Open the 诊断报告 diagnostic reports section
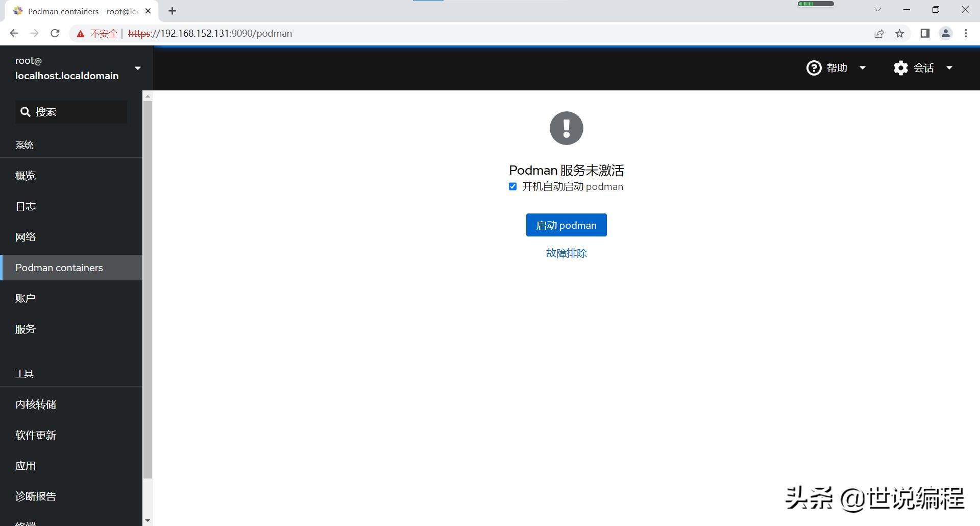The height and width of the screenshot is (526, 980). coord(35,496)
